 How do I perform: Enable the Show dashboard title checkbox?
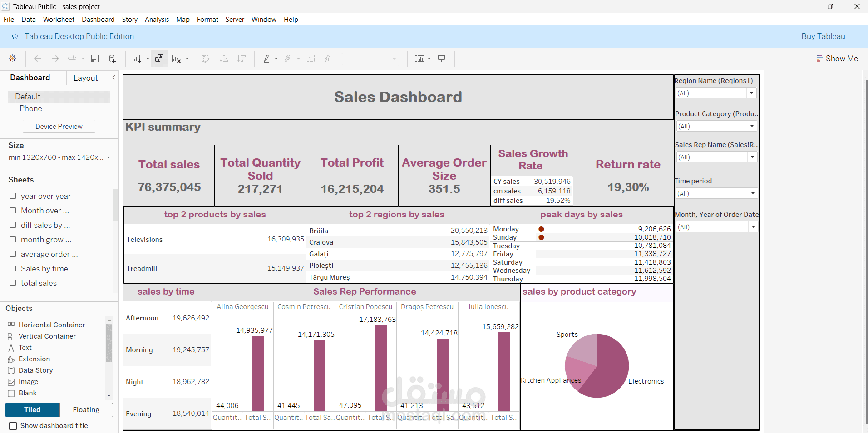click(13, 426)
